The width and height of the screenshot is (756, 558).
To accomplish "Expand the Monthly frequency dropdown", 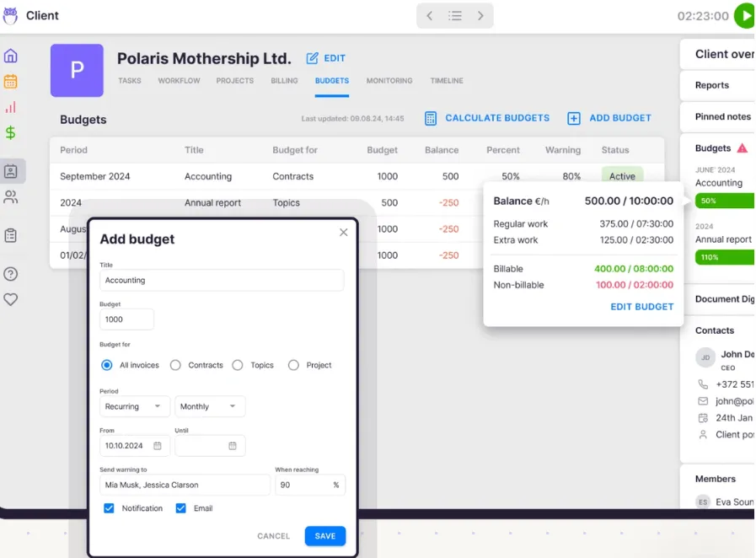I will pyautogui.click(x=210, y=406).
